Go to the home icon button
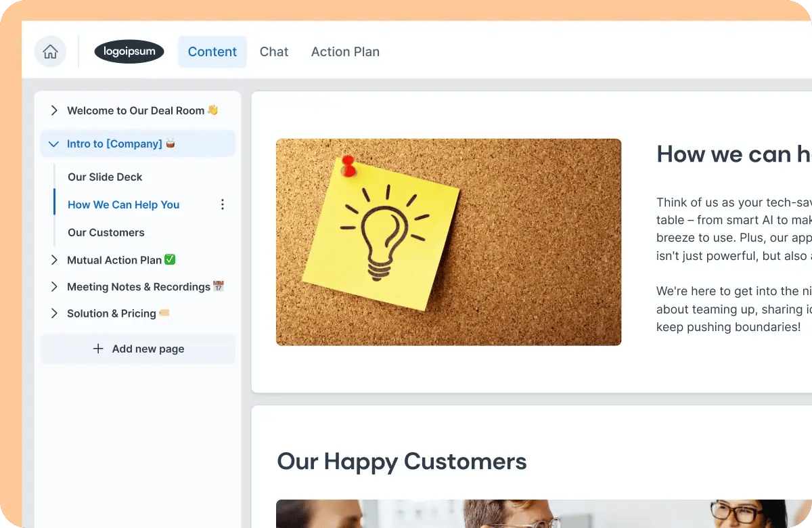 (x=50, y=52)
